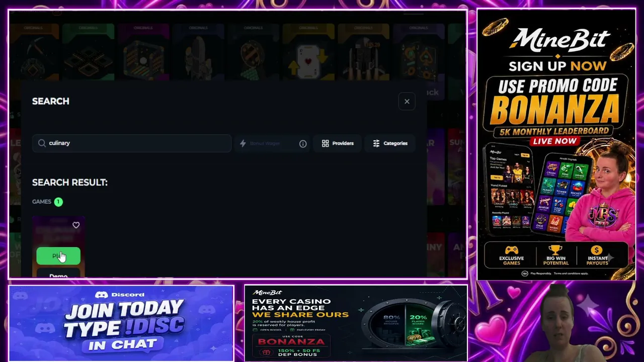Click the "5K MONTHLY LEADERBOARD" text
Image resolution: width=644 pixels, height=362 pixels.
[x=554, y=131]
